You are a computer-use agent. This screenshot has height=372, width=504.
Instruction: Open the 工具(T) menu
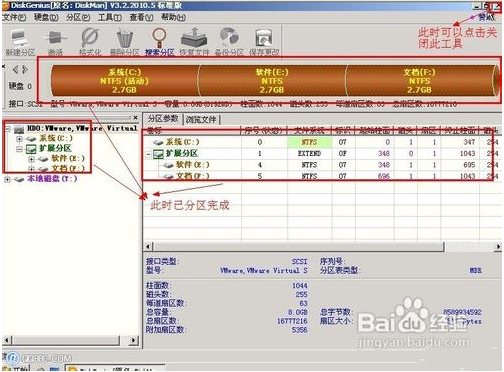click(x=110, y=17)
